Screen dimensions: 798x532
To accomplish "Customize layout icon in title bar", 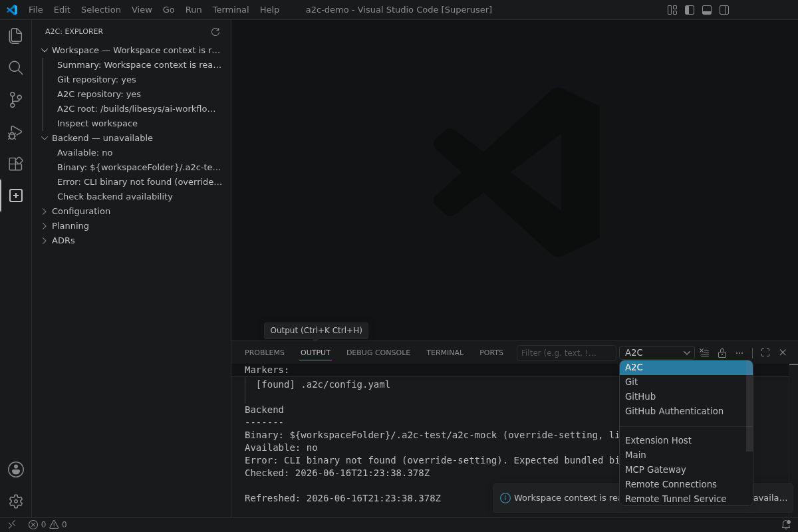I will (x=672, y=10).
